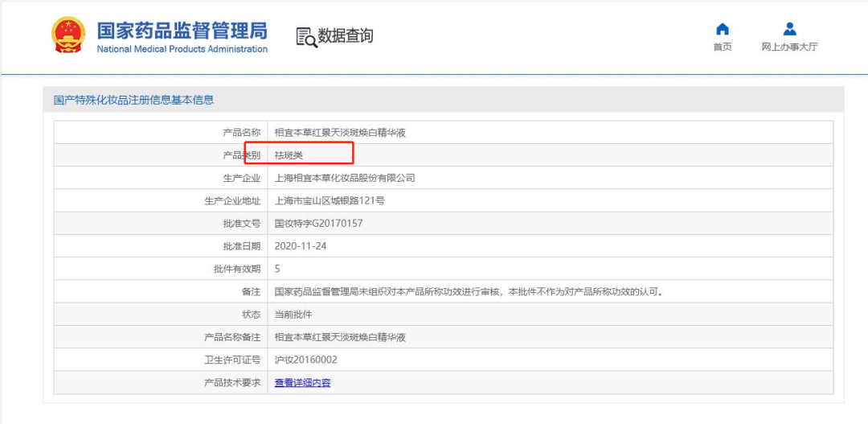Viewport: 868px width, 424px height.
Task: Click the 备注 label cell
Action: coord(161,291)
